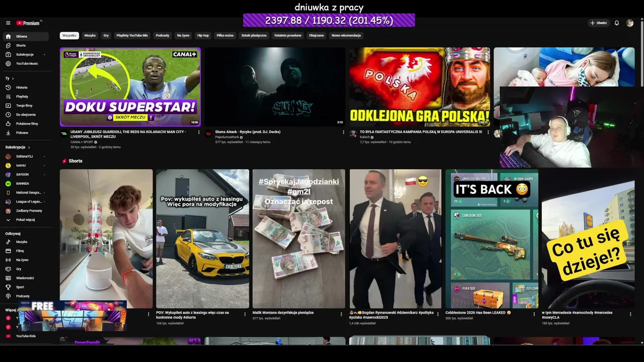Select the Muzyka filter chip
This screenshot has width=644, height=362.
(x=90, y=36)
